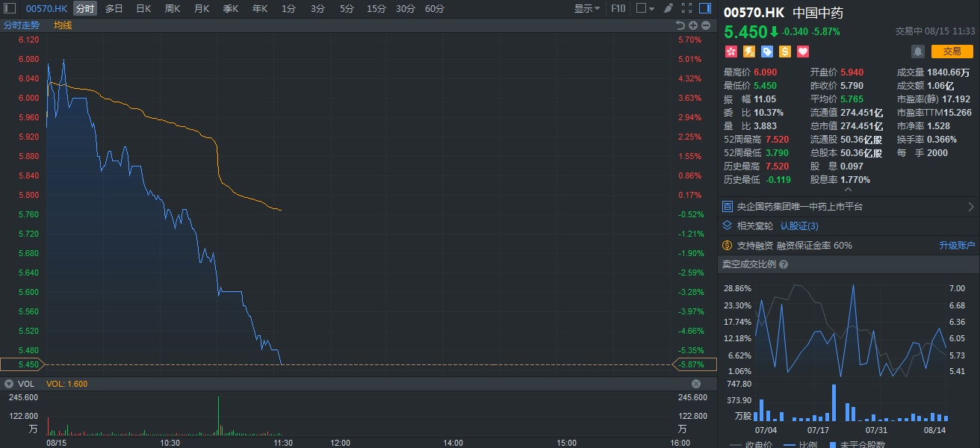Open the 显示 display dropdown
Image resolution: width=980 pixels, height=448 pixels.
click(x=587, y=9)
